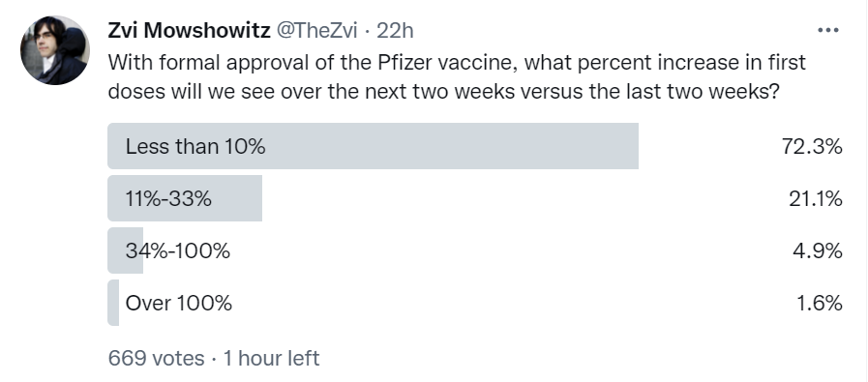Click the 1.6% result value
Image resolution: width=868 pixels, height=382 pixels.
click(x=820, y=303)
